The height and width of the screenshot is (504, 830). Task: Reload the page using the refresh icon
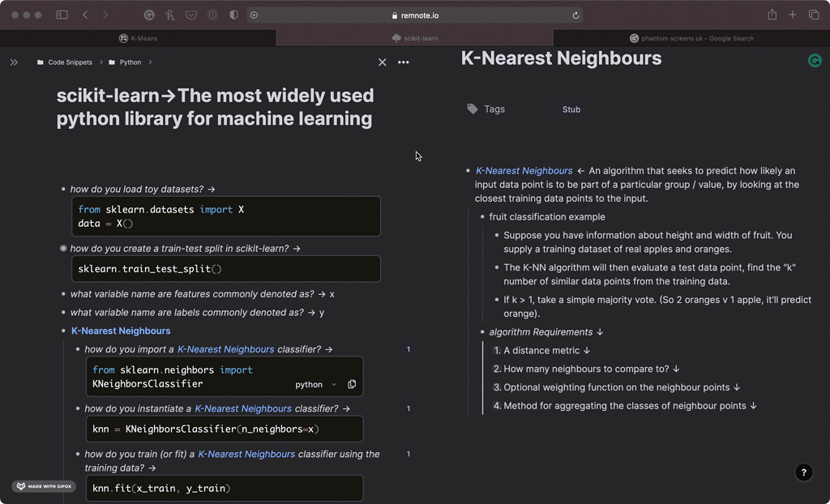[575, 15]
